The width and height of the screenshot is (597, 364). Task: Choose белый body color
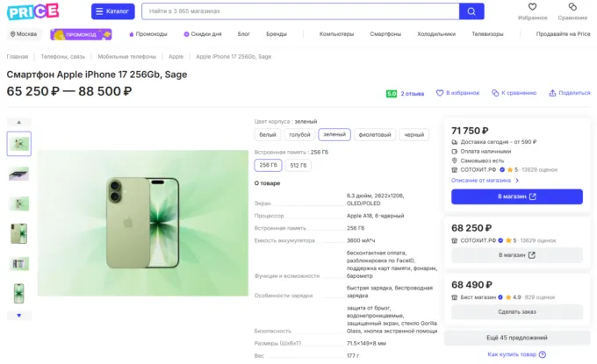click(x=268, y=135)
